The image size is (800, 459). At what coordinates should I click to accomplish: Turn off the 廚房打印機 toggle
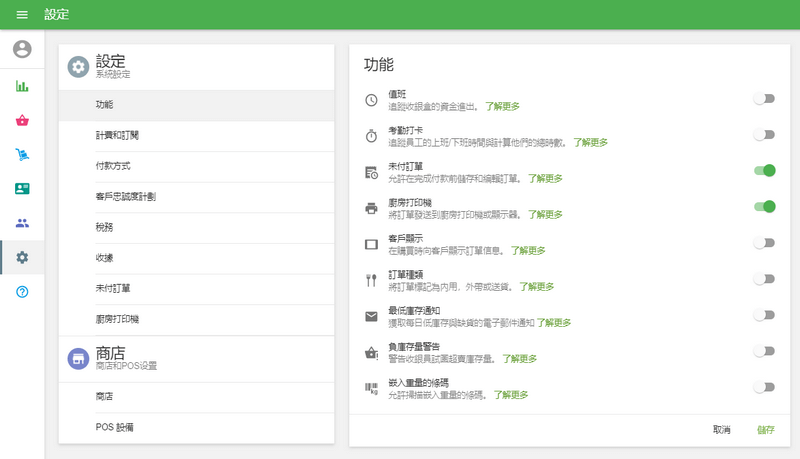[x=764, y=207]
